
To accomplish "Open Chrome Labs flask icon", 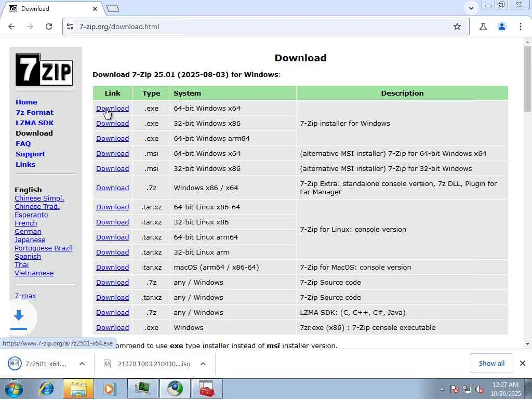I will (x=483, y=26).
